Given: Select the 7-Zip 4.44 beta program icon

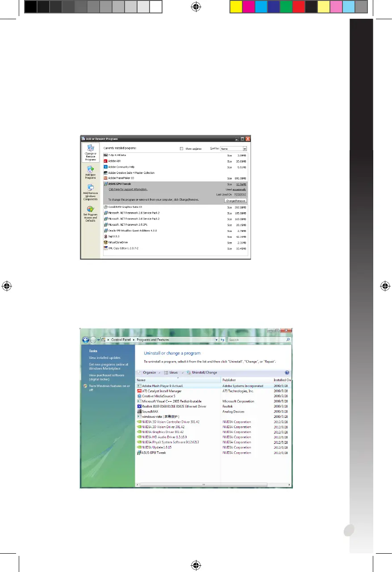Looking at the screenshot, I should coord(106,155).
